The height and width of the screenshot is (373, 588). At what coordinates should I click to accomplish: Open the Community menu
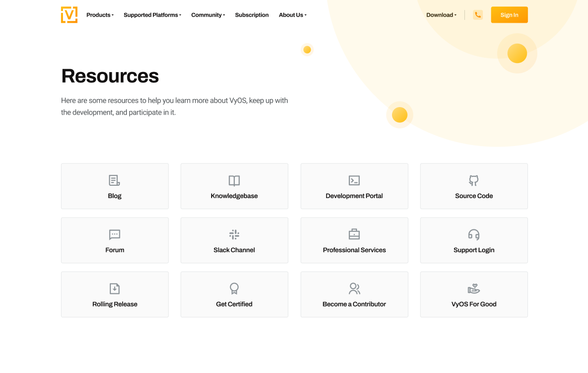[x=208, y=15]
